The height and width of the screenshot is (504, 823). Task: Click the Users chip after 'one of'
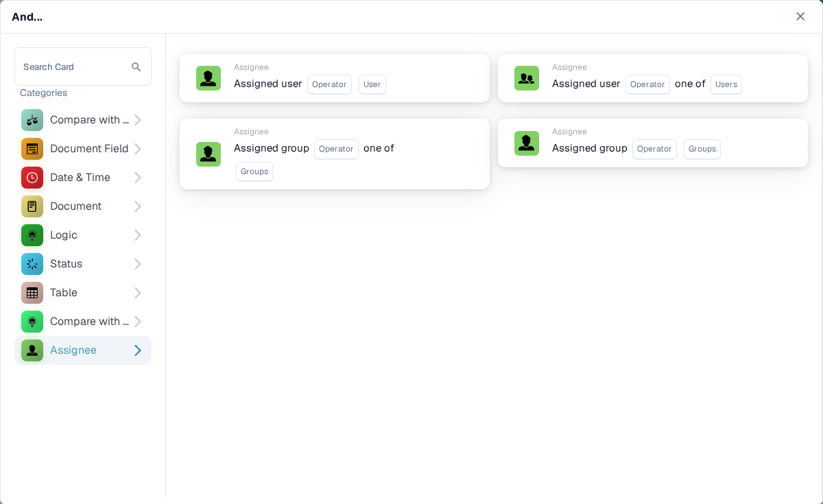pos(726,84)
